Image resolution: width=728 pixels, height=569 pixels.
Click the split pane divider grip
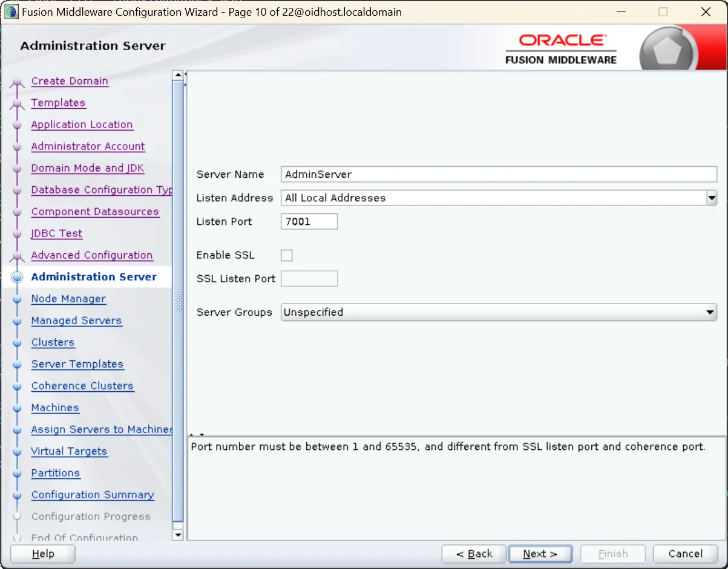pos(178,301)
